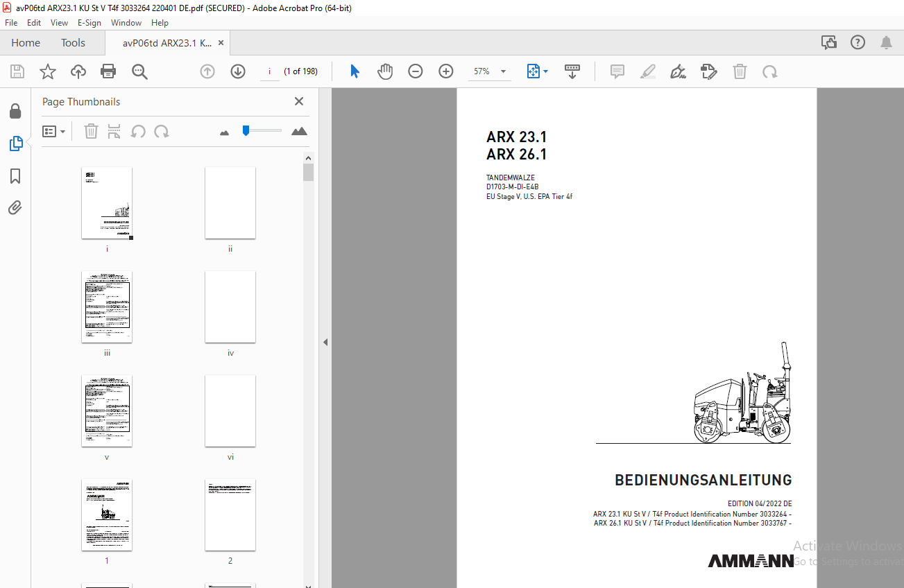Open the notifications bell
Screen dimensions: 904x588
coord(886,42)
